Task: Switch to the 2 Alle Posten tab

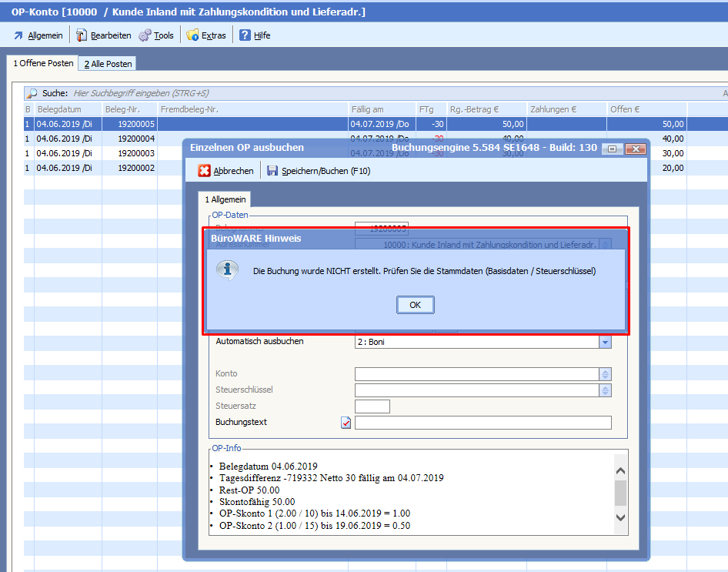Action: coord(109,64)
